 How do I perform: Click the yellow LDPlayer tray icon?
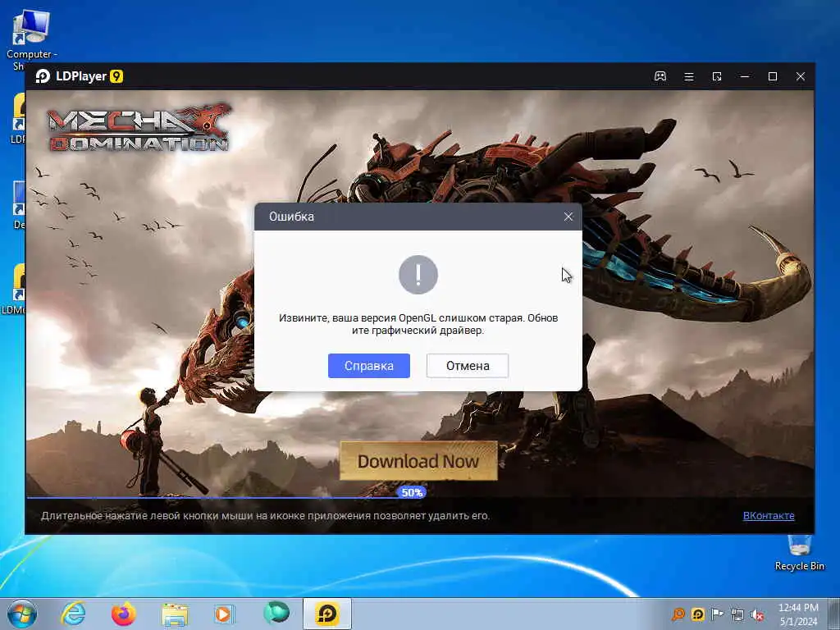697,614
